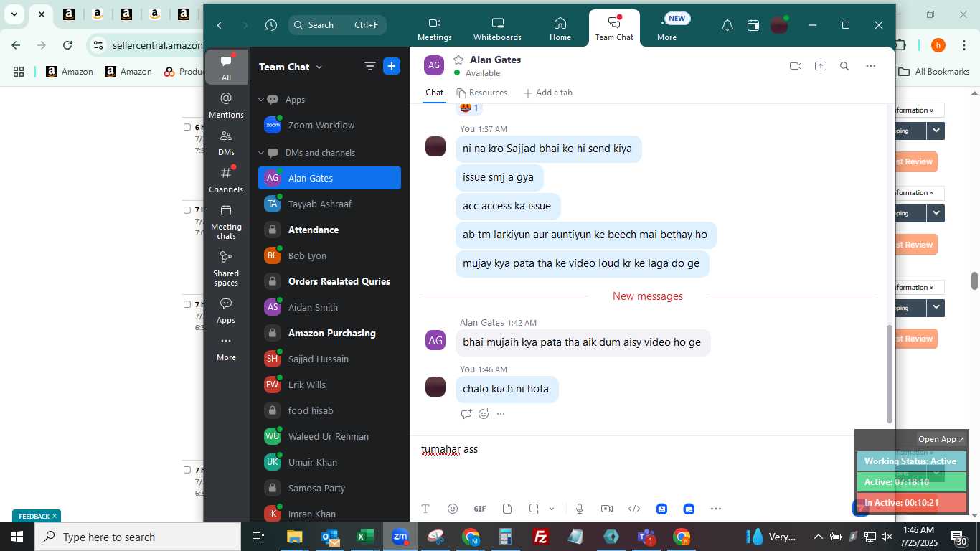Toggle text formatting in message composer

[425, 509]
